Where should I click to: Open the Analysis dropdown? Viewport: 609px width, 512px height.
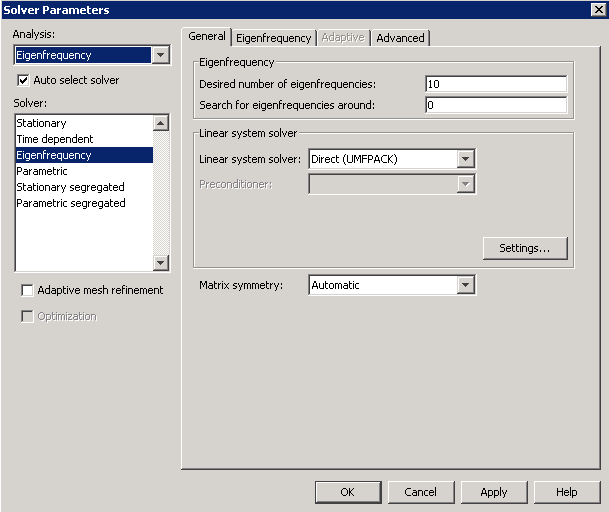click(92, 55)
